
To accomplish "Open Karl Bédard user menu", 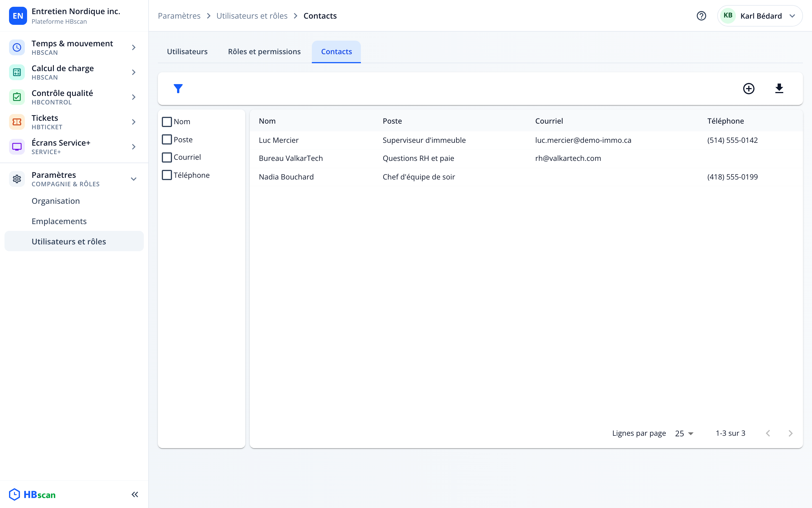I will 760,16.
